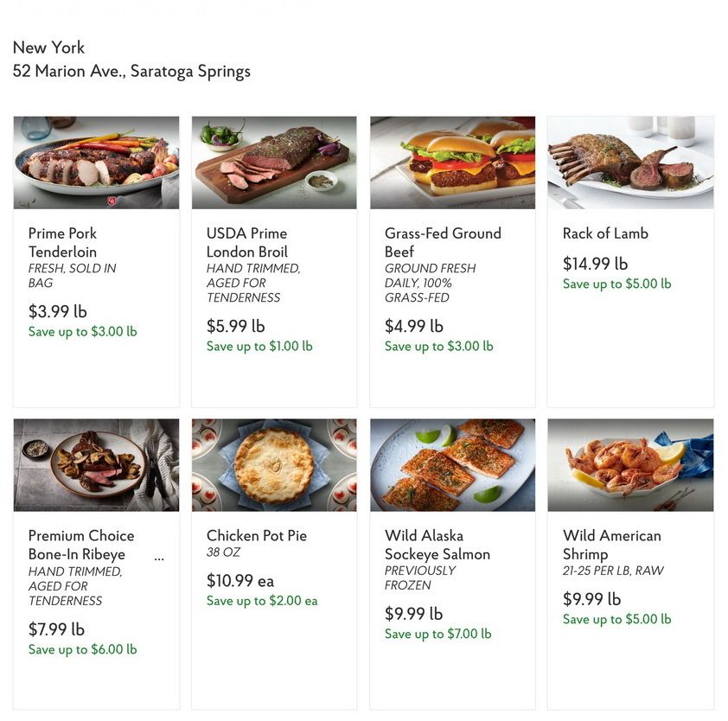This screenshot has height=721, width=728.
Task: Open the Grass-Fed Ground Beef image
Action: 452,163
